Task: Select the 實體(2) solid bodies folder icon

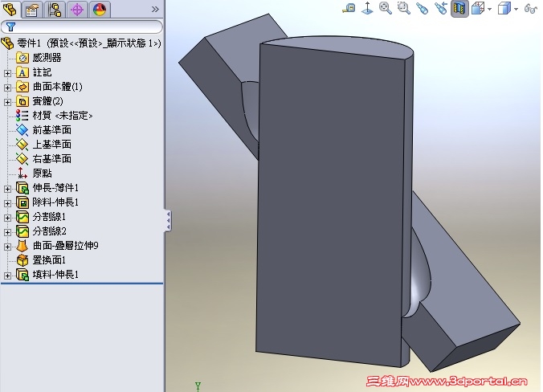Action: [x=22, y=101]
